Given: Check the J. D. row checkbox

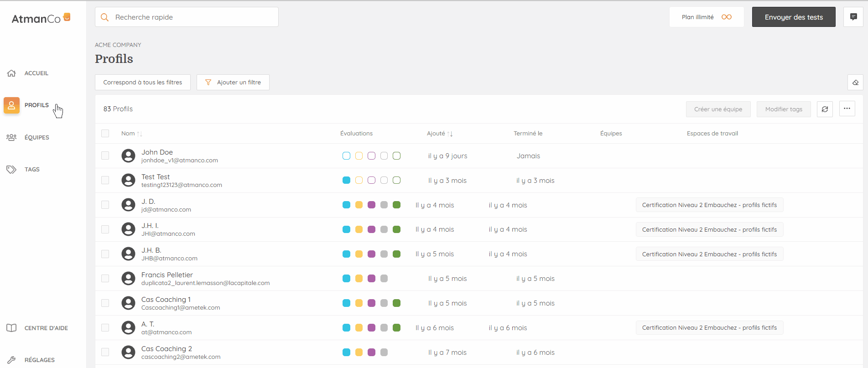Looking at the screenshot, I should coord(105,205).
